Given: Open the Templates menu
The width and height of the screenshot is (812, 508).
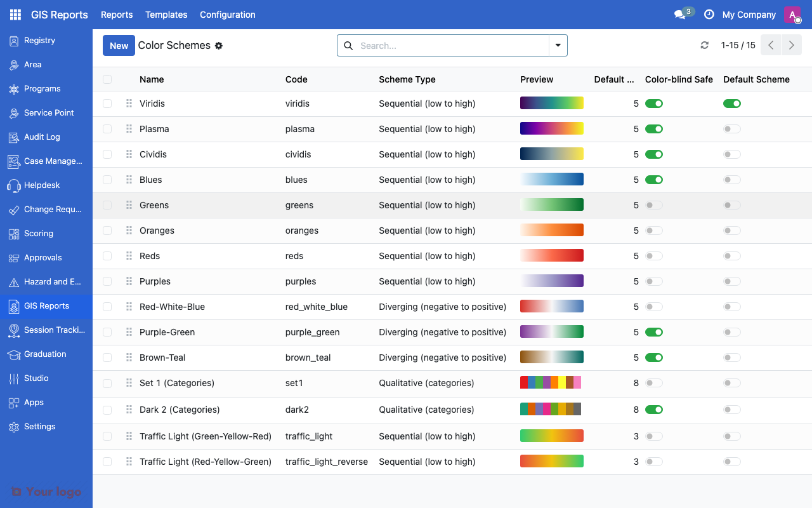Looking at the screenshot, I should point(166,15).
